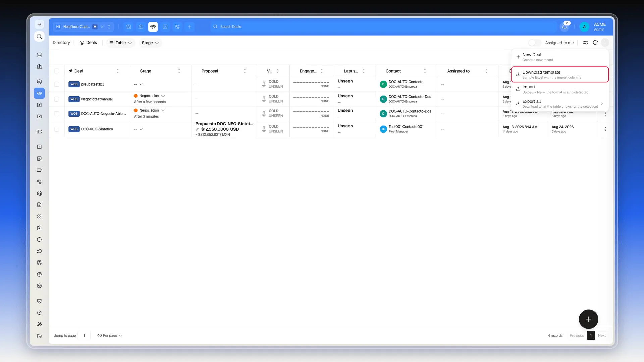Open the 40 Per page dropdown
The image size is (644, 362).
pos(109,335)
